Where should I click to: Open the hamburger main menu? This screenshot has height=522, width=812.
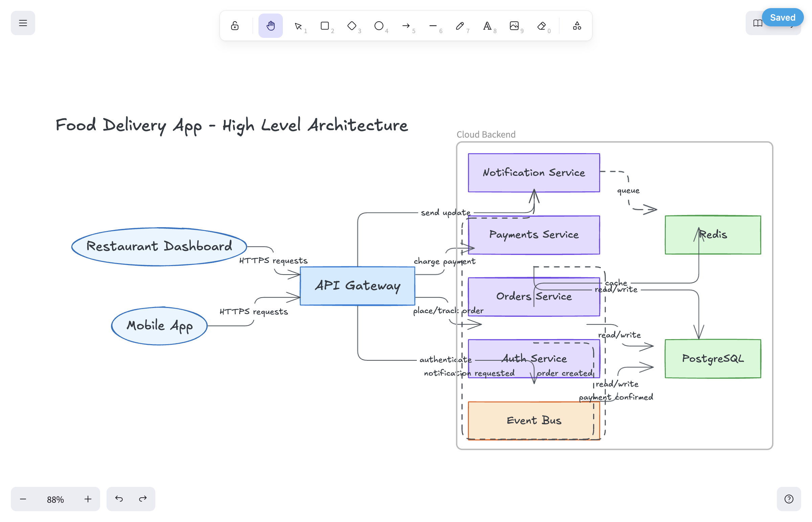pyautogui.click(x=23, y=23)
